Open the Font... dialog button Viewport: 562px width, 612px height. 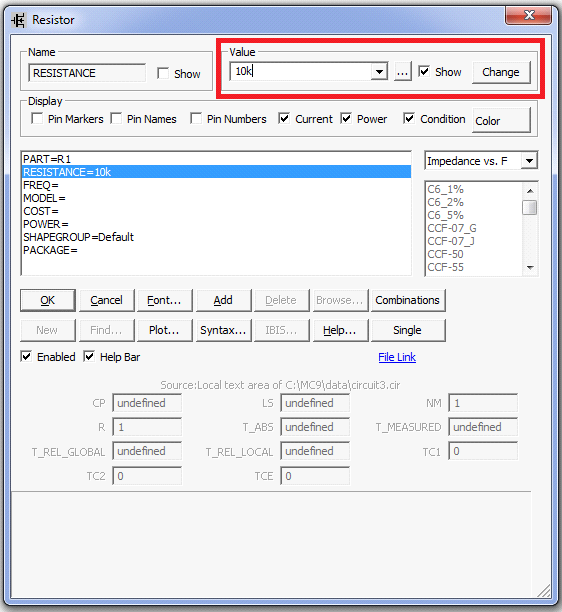[165, 300]
